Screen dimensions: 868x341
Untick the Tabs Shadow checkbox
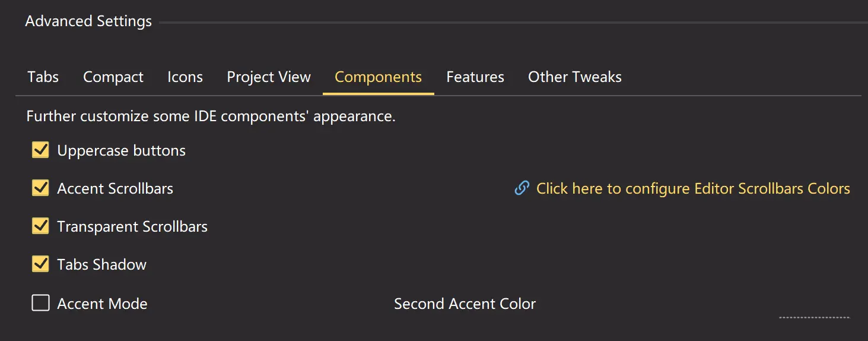click(40, 264)
